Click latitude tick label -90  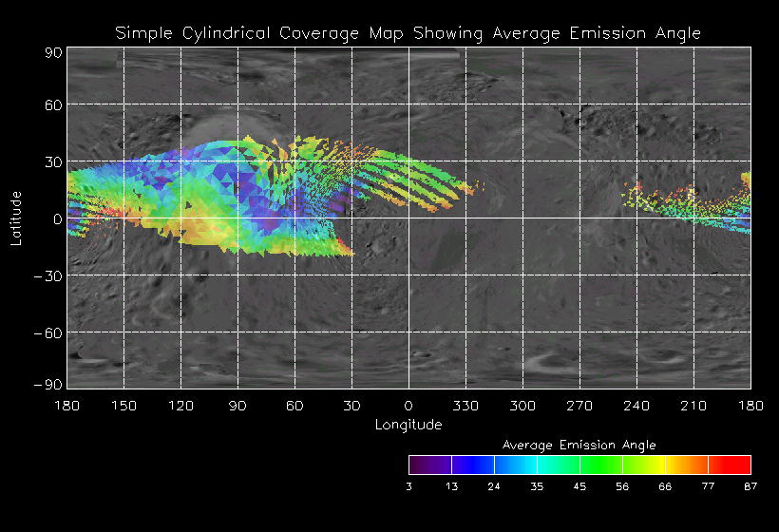click(48, 385)
